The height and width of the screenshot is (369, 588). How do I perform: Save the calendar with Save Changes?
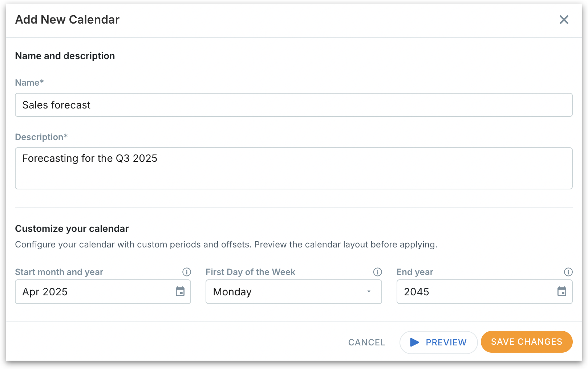click(x=526, y=342)
